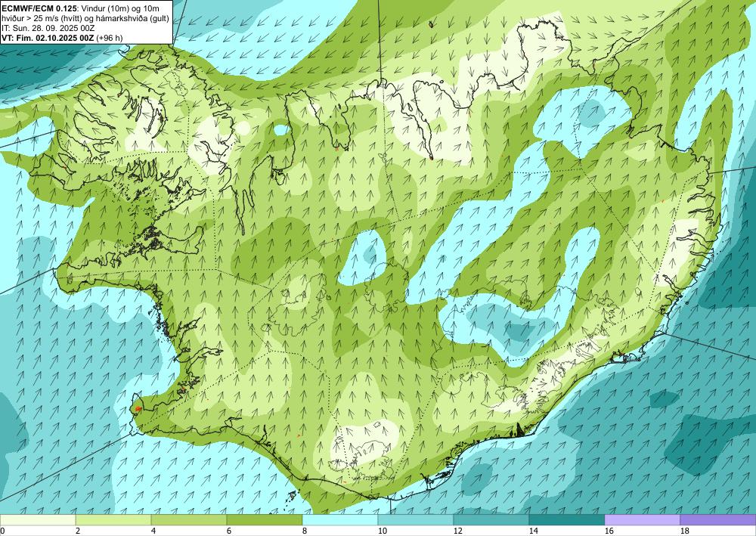Click the "VT: Fim. 02.10.2025 00Z" valid time text
This screenshot has height=536, width=756.
tap(48, 38)
